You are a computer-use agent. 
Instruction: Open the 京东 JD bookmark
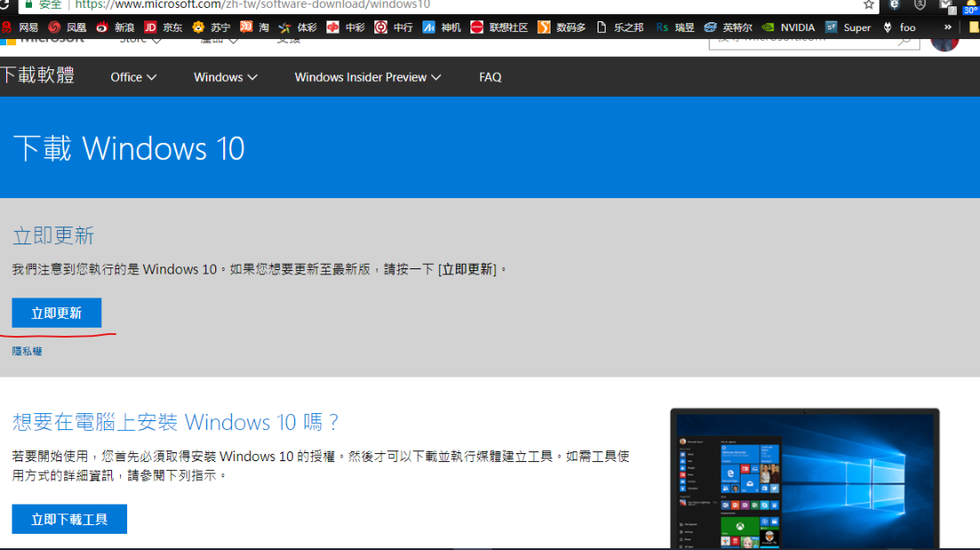click(x=163, y=28)
